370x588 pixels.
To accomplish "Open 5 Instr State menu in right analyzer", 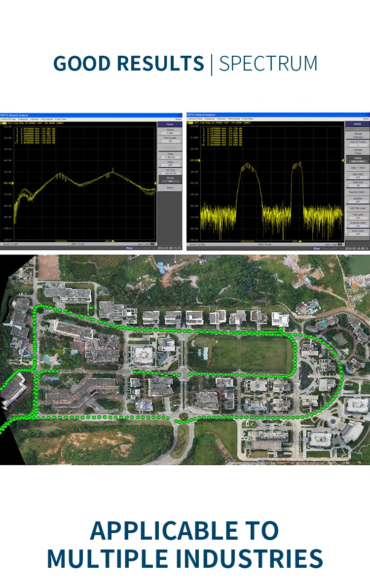I will click(x=248, y=119).
